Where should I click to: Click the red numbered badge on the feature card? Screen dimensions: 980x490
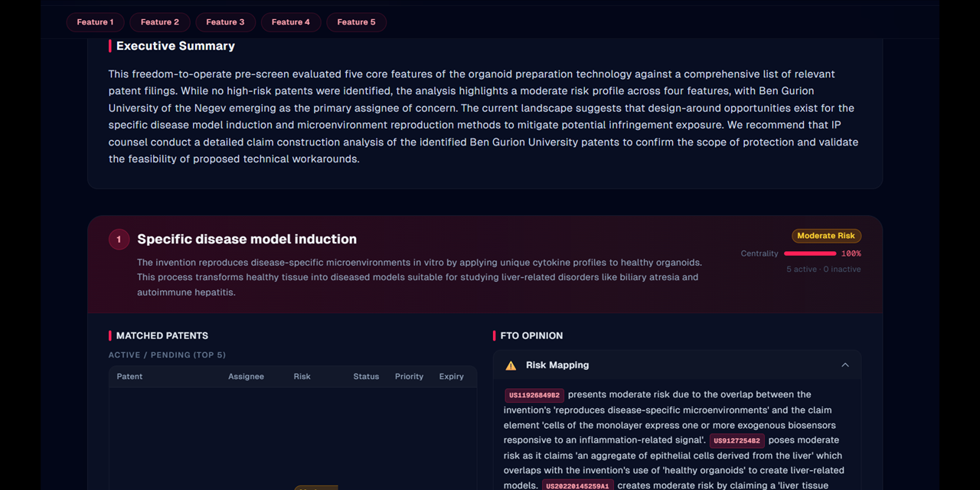tap(119, 239)
